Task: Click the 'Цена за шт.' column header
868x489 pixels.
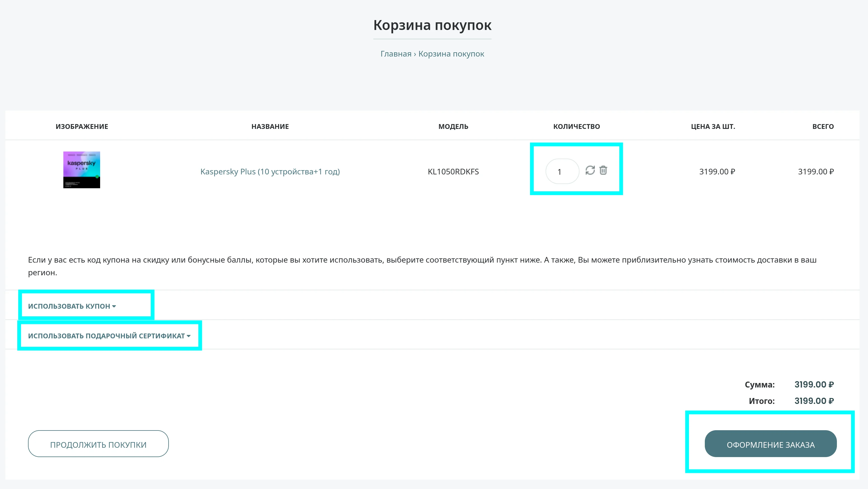Action: pyautogui.click(x=713, y=127)
